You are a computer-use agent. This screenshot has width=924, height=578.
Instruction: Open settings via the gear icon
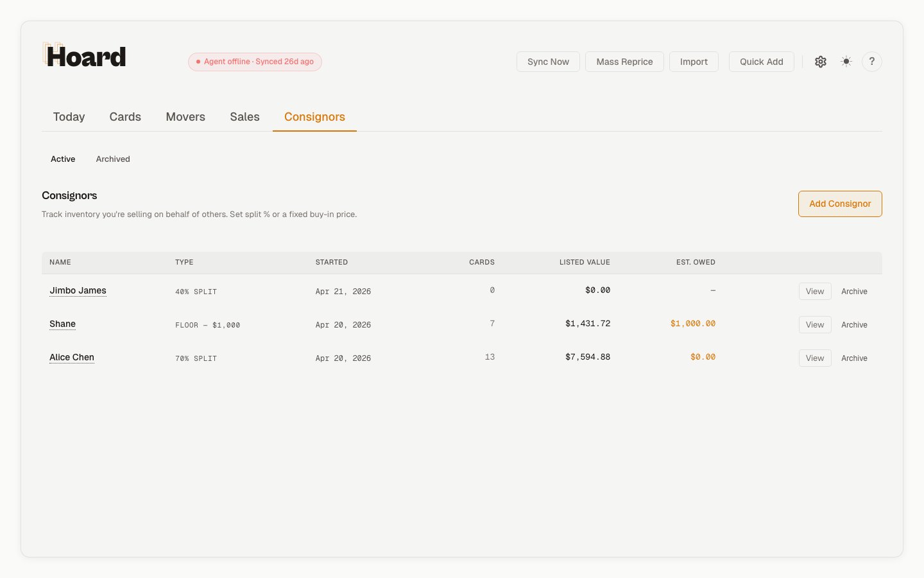point(821,62)
